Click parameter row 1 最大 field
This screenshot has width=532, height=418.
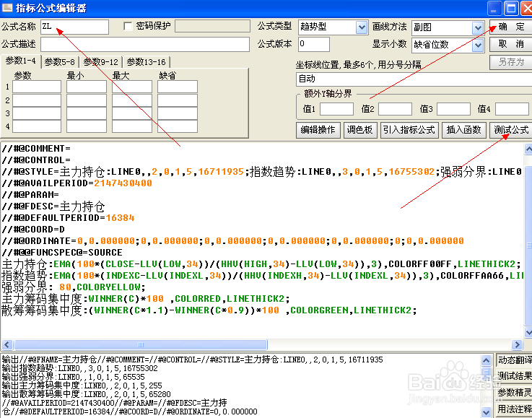point(132,87)
